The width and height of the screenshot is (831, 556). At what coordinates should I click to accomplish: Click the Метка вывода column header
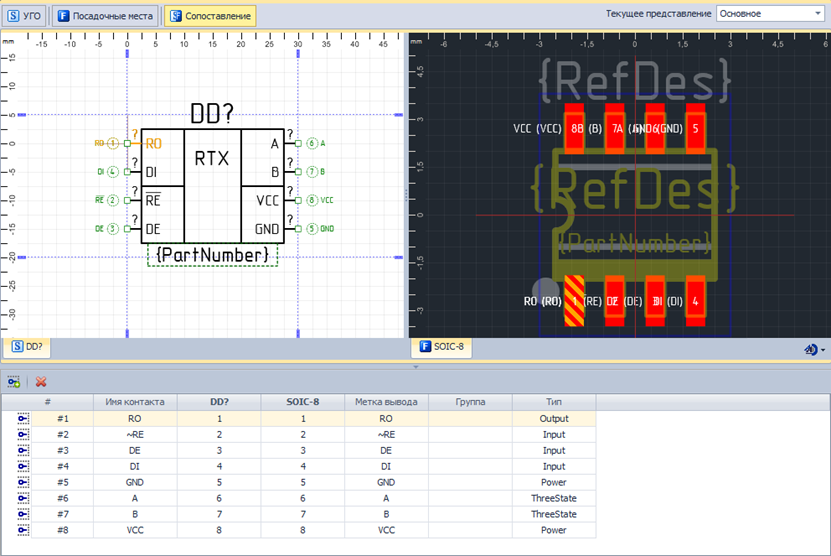pyautogui.click(x=386, y=402)
